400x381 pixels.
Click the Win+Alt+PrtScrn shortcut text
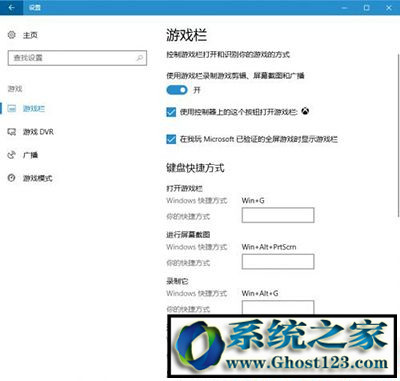click(269, 247)
